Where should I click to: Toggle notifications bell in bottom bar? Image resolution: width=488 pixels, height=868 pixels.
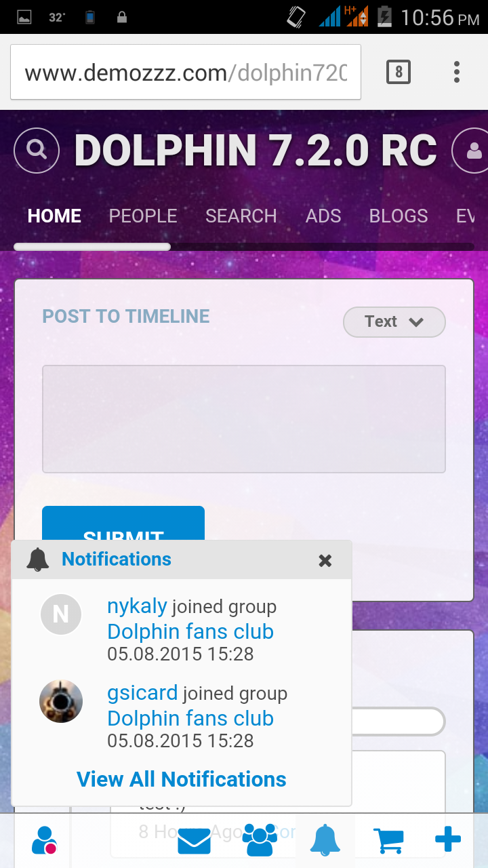tap(325, 841)
